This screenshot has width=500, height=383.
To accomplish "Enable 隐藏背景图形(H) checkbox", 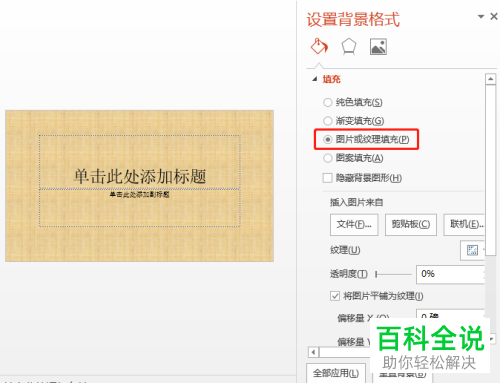I will coord(327,178).
